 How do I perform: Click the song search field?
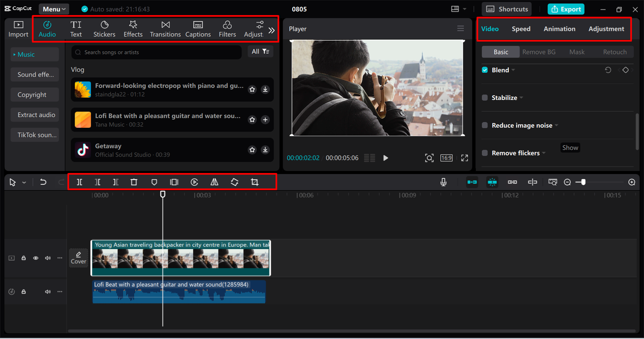click(156, 52)
